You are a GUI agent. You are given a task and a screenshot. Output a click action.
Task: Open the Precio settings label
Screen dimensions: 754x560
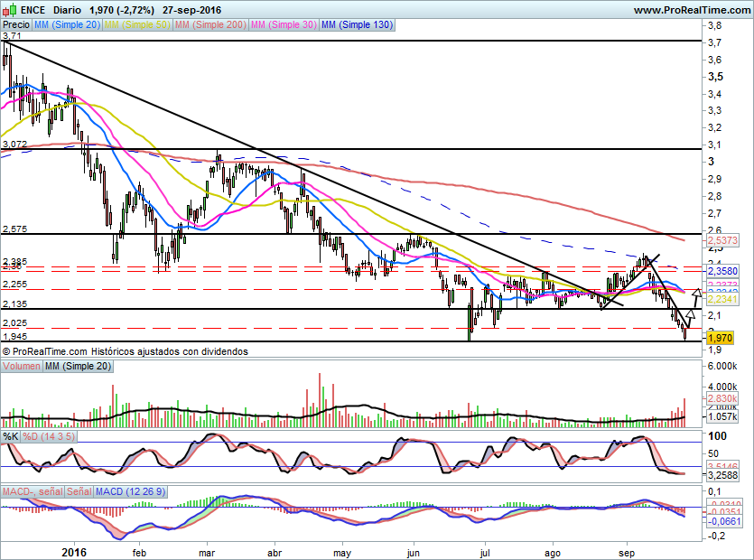(x=15, y=25)
